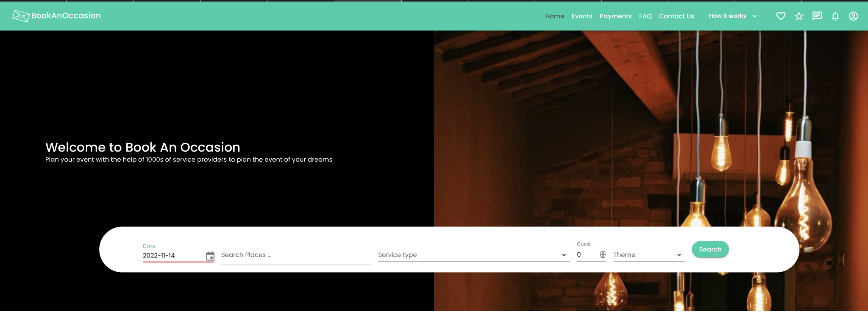Open the user account profile icon
Image resolution: width=868 pixels, height=312 pixels.
(853, 16)
